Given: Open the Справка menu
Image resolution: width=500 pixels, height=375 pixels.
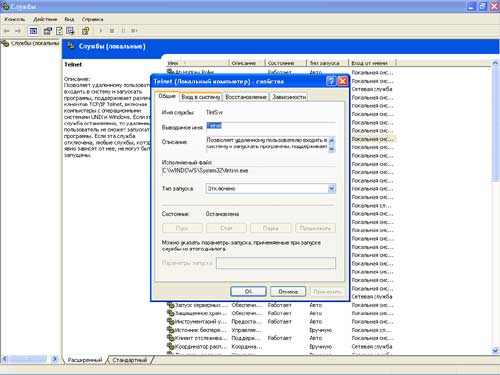Looking at the screenshot, I should pos(93,19).
